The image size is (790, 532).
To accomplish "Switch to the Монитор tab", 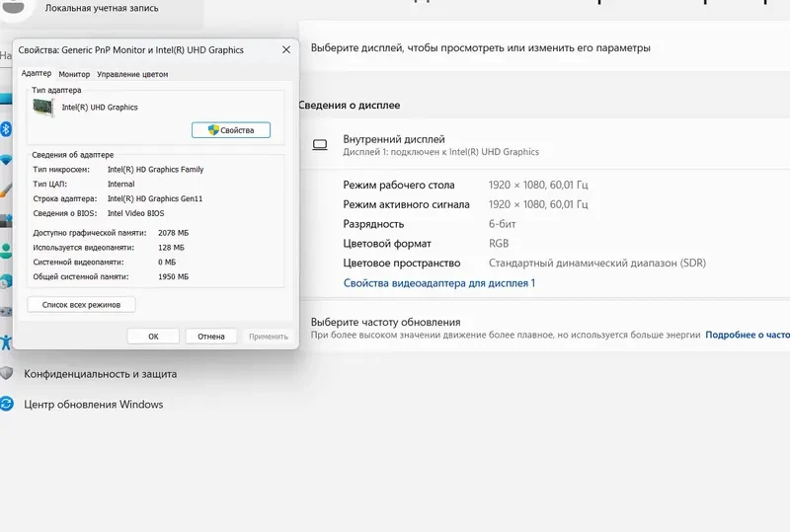I will 74,74.
